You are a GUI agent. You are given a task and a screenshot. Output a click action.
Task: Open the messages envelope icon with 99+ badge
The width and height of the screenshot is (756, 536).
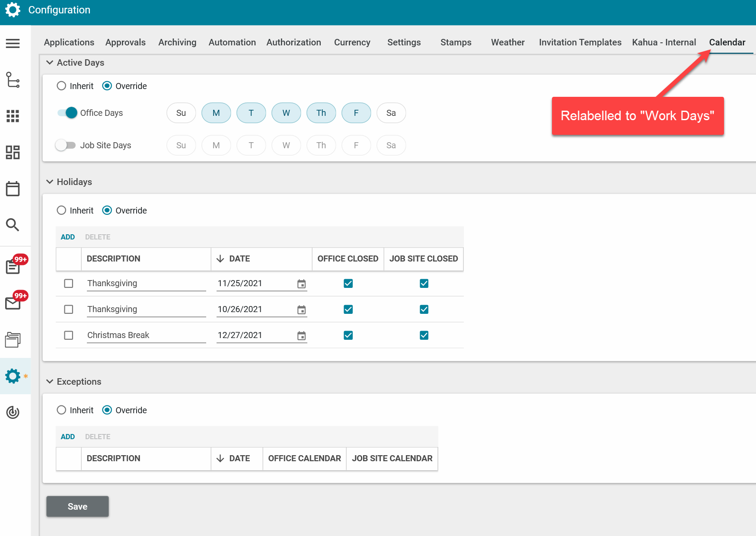tap(13, 303)
